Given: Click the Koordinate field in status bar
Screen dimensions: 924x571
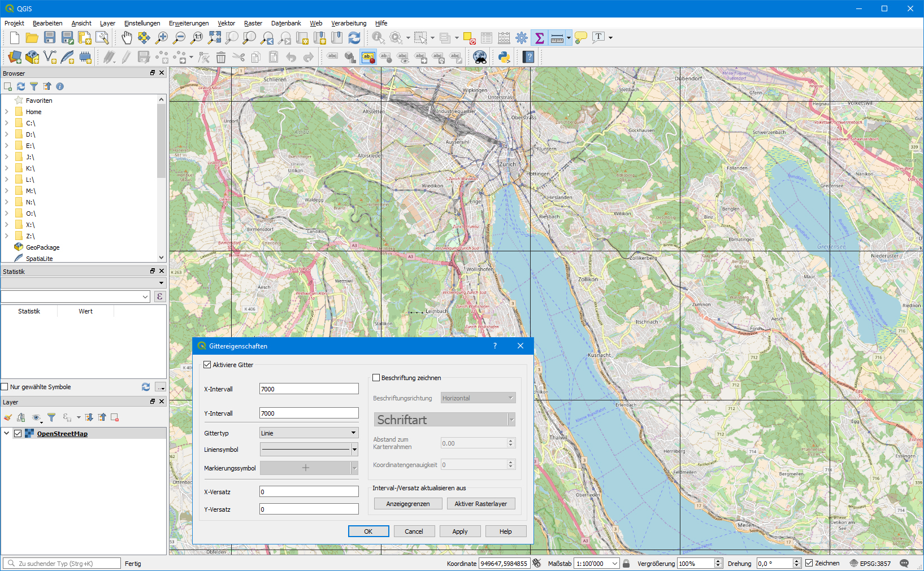Looking at the screenshot, I should coord(504,563).
